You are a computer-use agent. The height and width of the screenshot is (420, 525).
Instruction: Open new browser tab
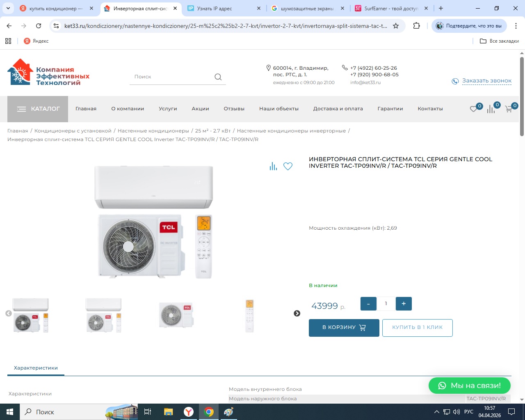441,8
